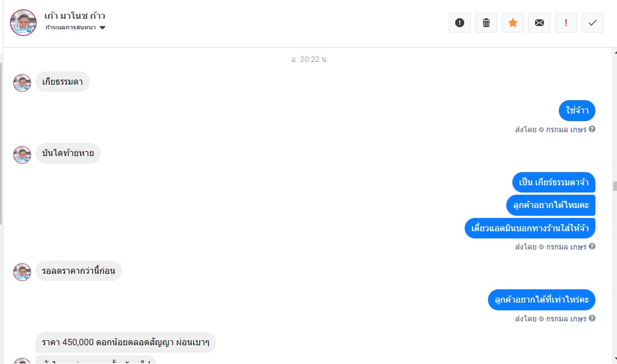
Task: Delete conversation with trash icon
Action: [x=486, y=23]
